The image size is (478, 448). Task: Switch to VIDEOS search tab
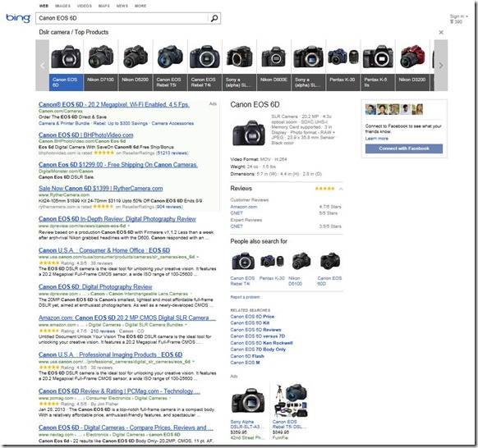(x=85, y=6)
